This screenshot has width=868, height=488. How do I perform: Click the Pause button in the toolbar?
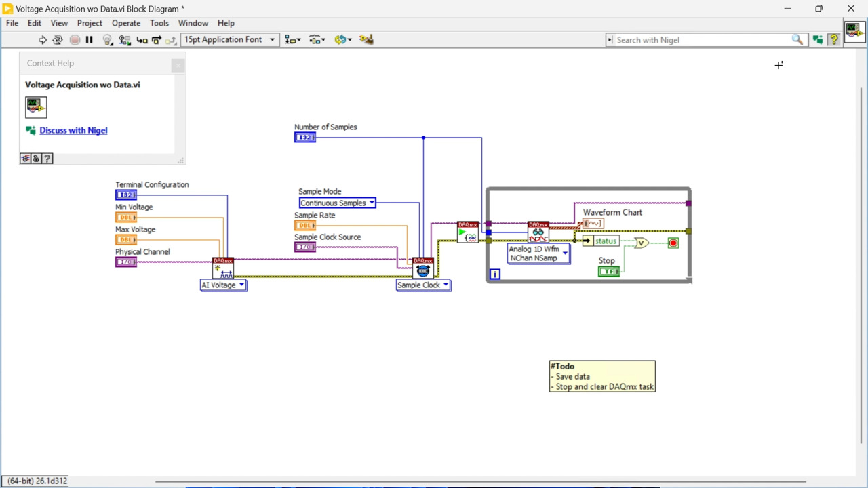click(x=89, y=40)
